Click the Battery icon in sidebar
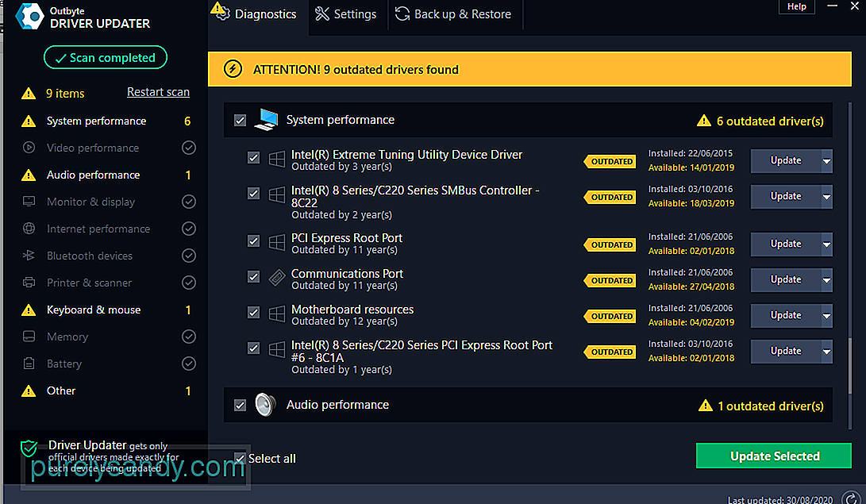 tap(29, 364)
